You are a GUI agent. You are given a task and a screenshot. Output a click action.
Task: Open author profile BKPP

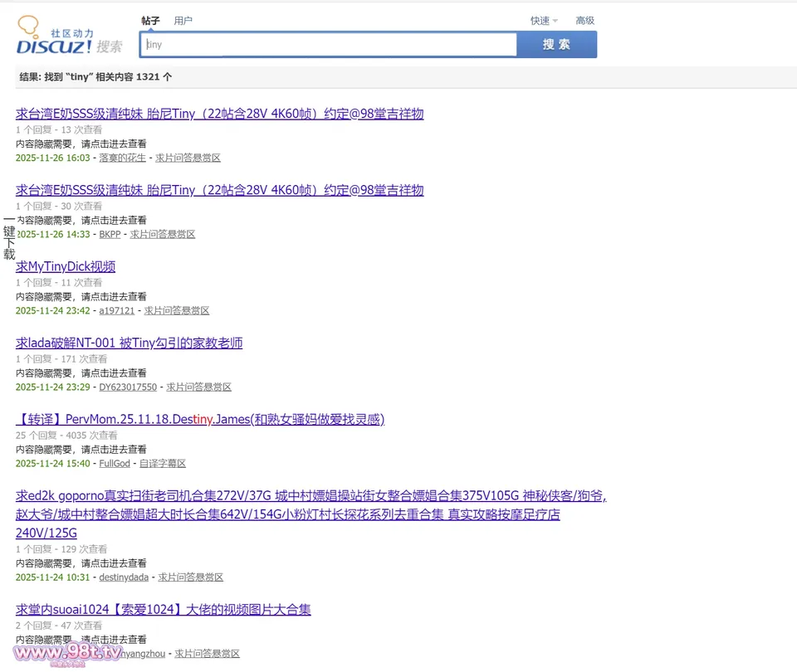110,234
